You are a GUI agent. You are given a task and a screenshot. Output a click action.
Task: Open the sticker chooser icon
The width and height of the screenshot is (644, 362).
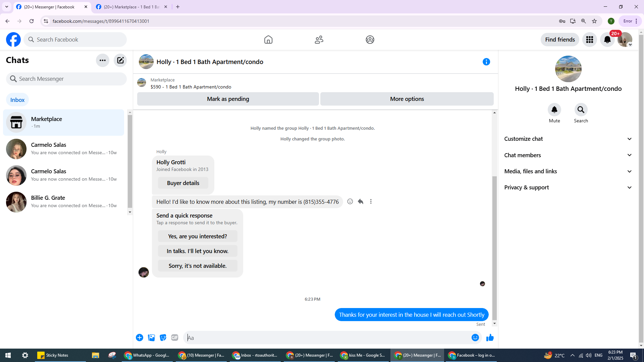[x=163, y=338]
